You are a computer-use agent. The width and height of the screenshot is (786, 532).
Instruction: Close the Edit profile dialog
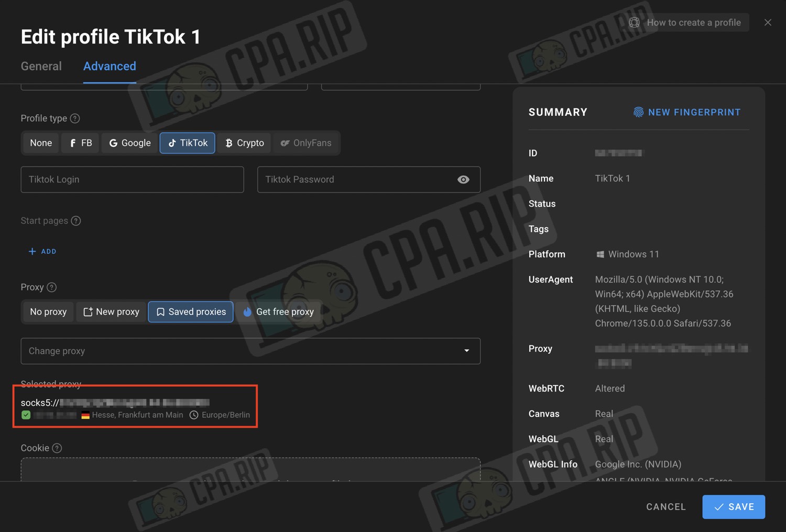pos(768,23)
